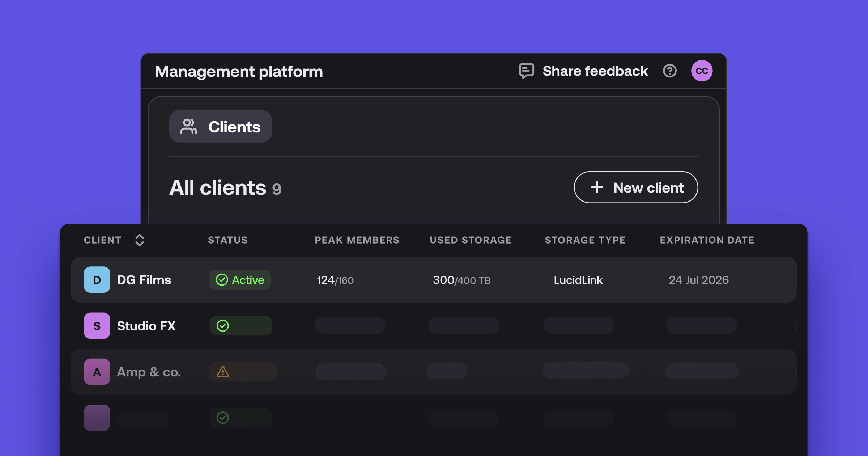Screen dimensions: 868x456
Task: Click the plus icon in New client
Action: 597,187
